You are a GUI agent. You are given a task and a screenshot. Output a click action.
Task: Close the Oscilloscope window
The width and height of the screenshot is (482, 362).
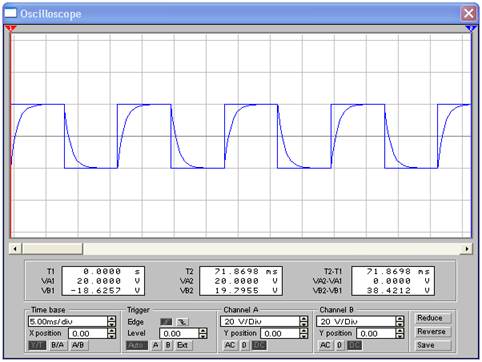tap(469, 14)
